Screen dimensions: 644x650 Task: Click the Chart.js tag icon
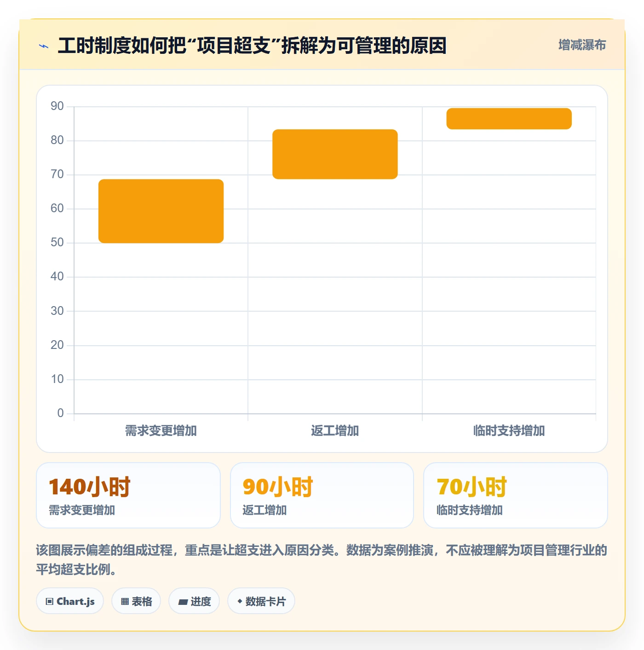pos(50,601)
